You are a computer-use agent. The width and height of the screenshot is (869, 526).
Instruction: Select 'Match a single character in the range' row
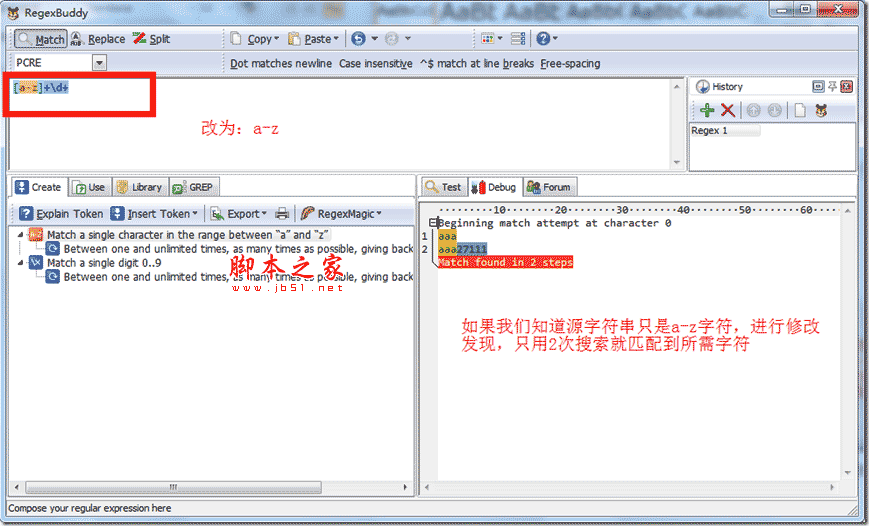click(188, 235)
